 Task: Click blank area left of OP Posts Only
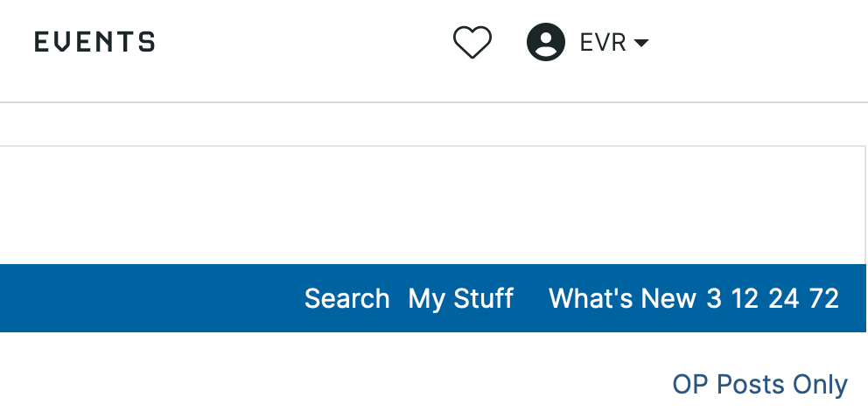(x=350, y=385)
